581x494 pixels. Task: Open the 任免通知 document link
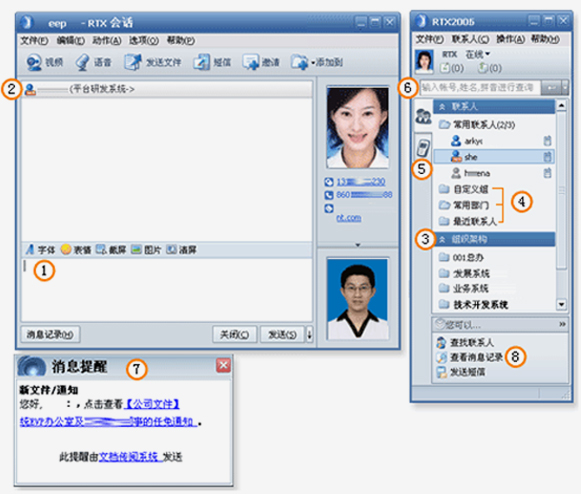tap(108, 422)
